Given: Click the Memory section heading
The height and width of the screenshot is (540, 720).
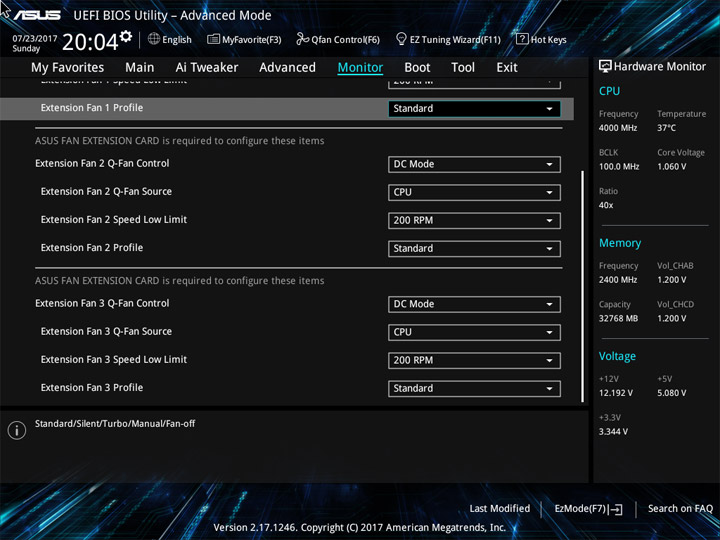Looking at the screenshot, I should (x=620, y=243).
